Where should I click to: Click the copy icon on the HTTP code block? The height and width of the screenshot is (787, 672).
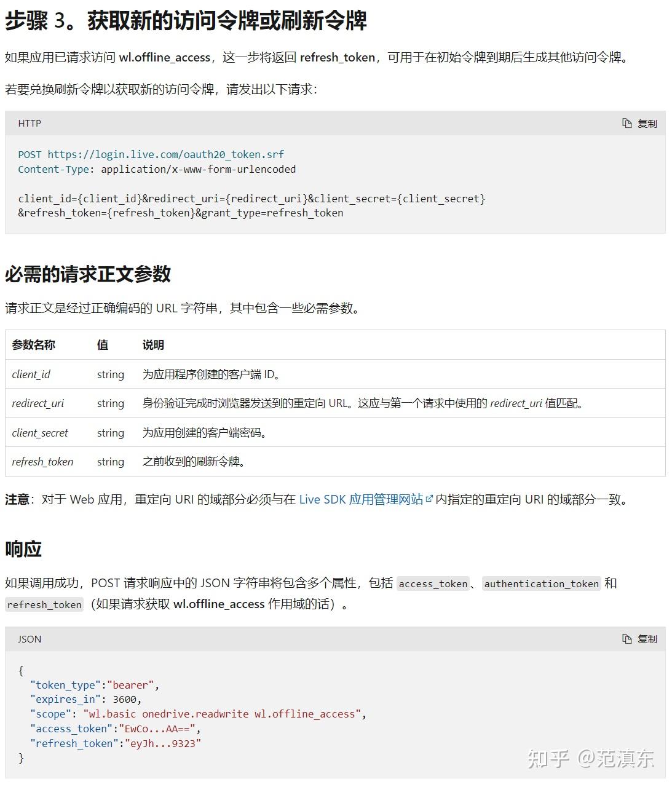click(625, 123)
